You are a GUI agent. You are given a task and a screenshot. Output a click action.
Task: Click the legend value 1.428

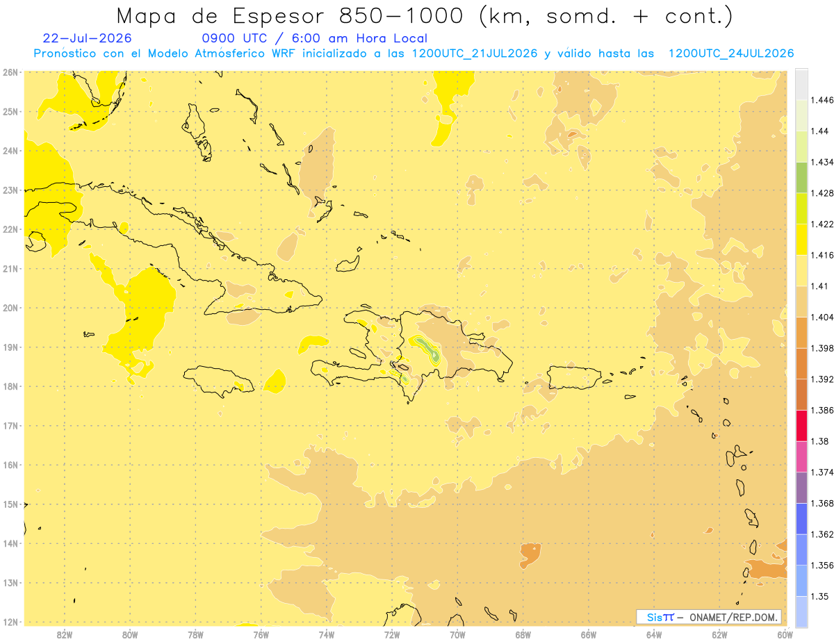coord(821,193)
